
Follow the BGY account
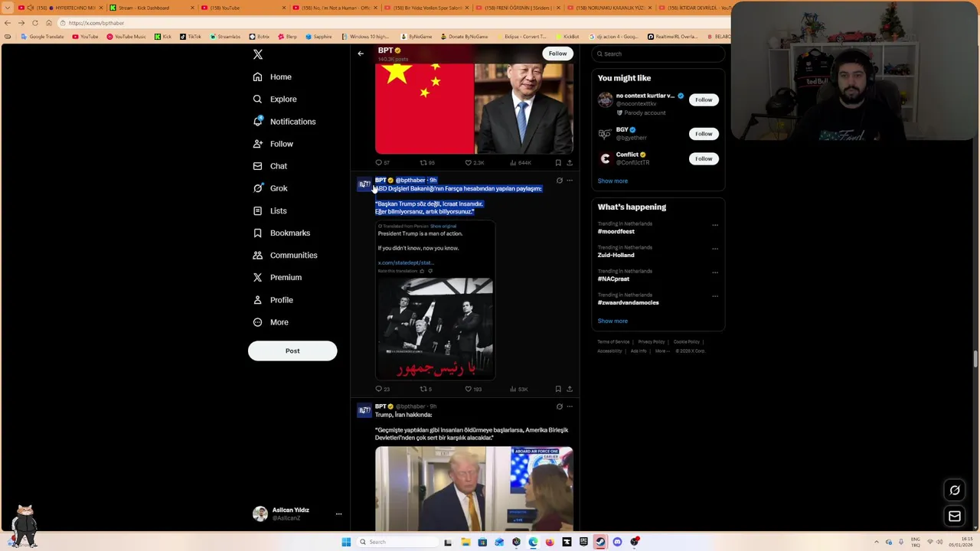[704, 134]
